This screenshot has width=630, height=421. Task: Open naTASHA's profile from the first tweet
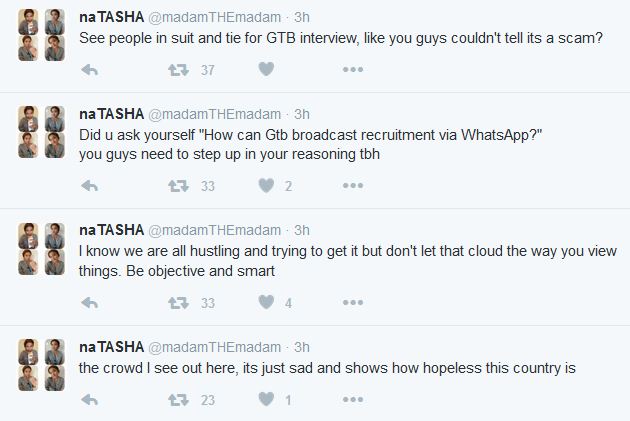pos(111,16)
